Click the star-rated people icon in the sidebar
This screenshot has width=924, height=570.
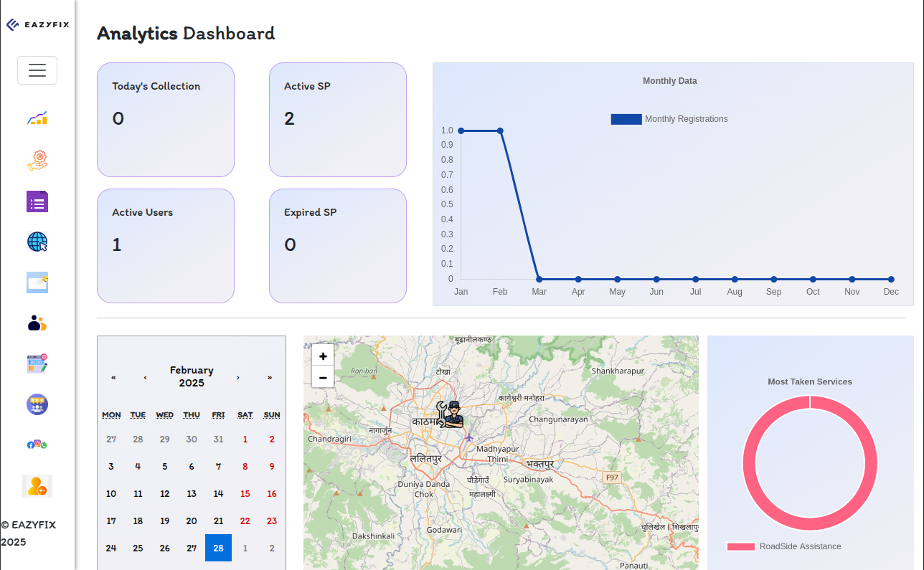[x=37, y=404]
